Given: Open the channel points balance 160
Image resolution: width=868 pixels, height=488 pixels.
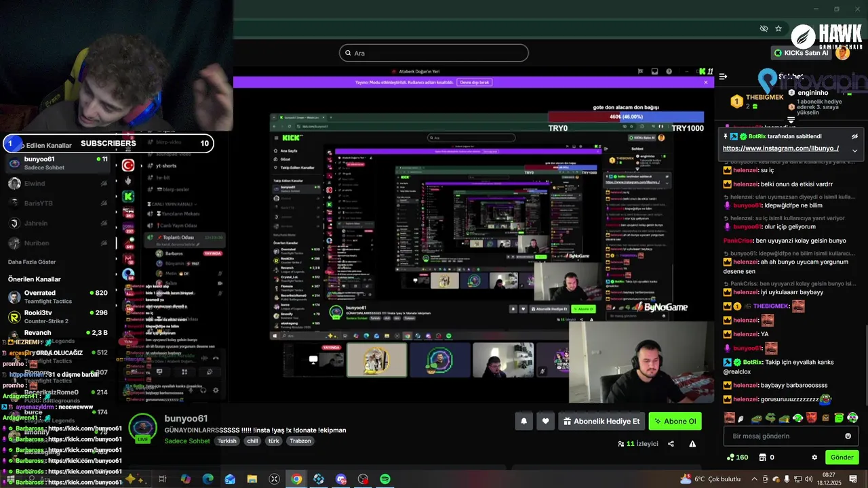Looking at the screenshot, I should [x=737, y=457].
